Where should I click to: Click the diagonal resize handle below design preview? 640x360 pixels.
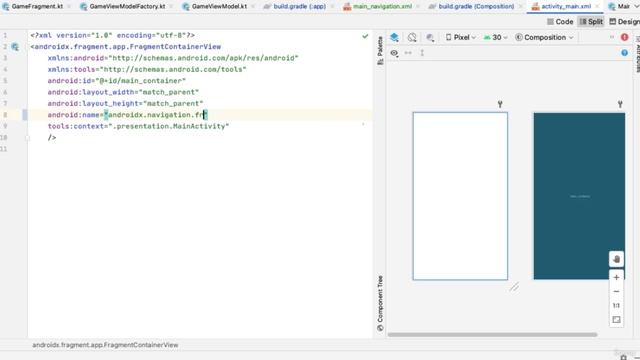pos(514,287)
